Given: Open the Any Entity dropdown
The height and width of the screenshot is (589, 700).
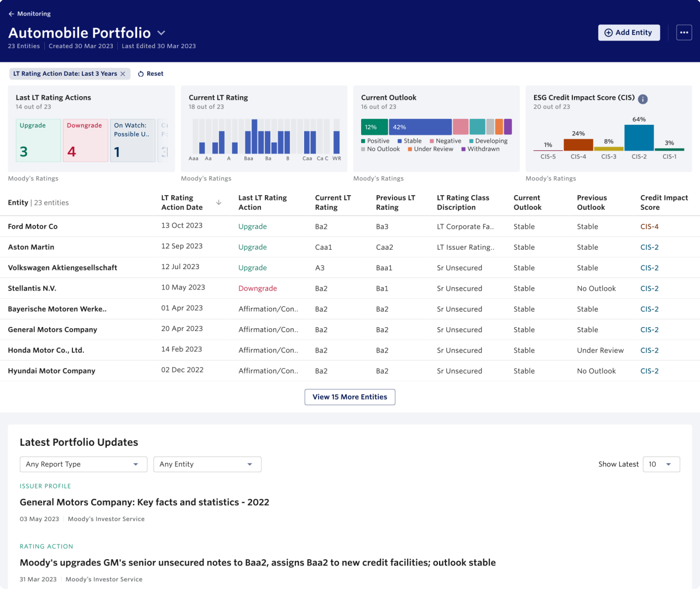Looking at the screenshot, I should 207,464.
